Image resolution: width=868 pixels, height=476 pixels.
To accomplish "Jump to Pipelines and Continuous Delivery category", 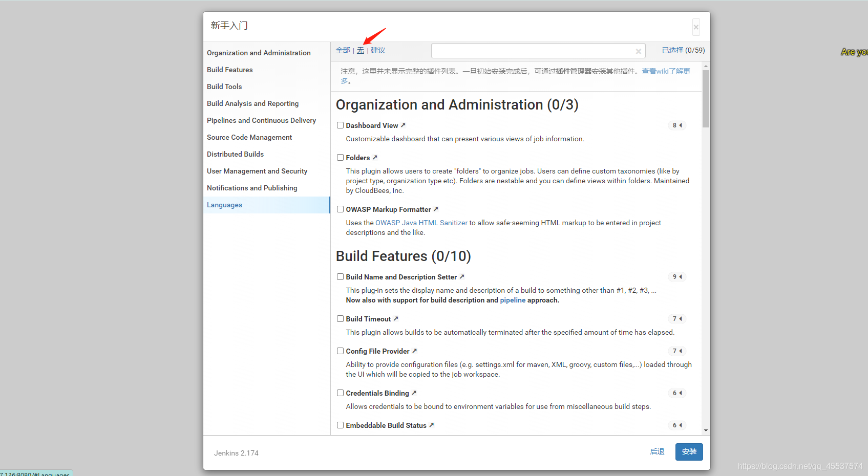I will [266, 120].
